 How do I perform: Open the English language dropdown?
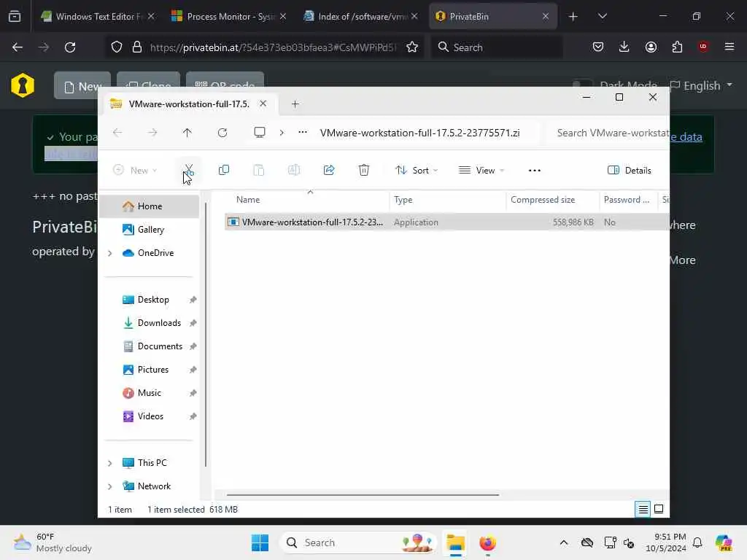pos(701,86)
